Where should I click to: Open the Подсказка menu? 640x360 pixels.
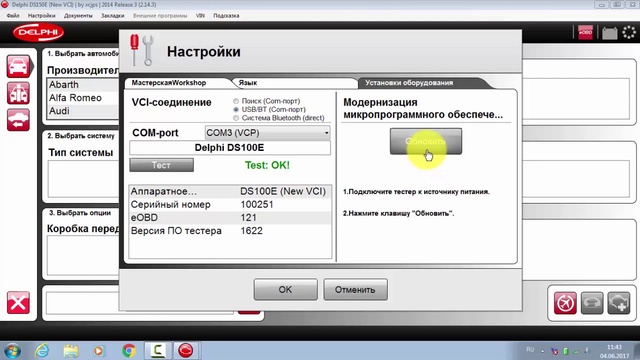(226, 16)
